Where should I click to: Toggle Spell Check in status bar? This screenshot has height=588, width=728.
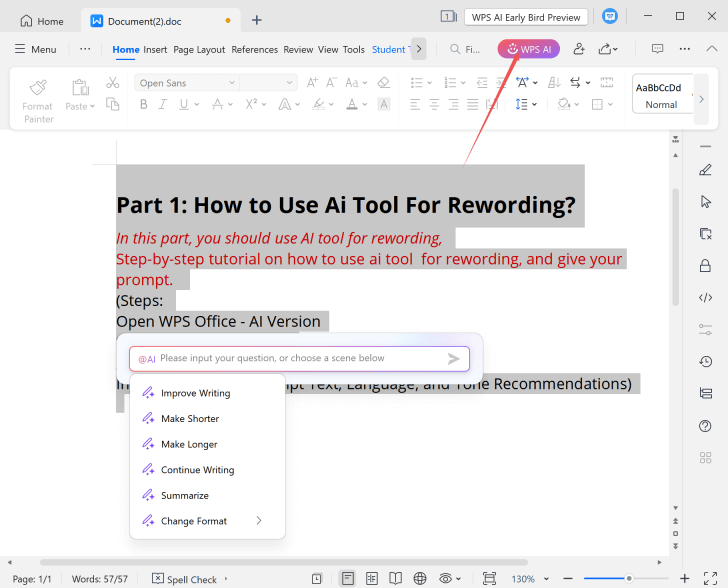click(x=184, y=579)
